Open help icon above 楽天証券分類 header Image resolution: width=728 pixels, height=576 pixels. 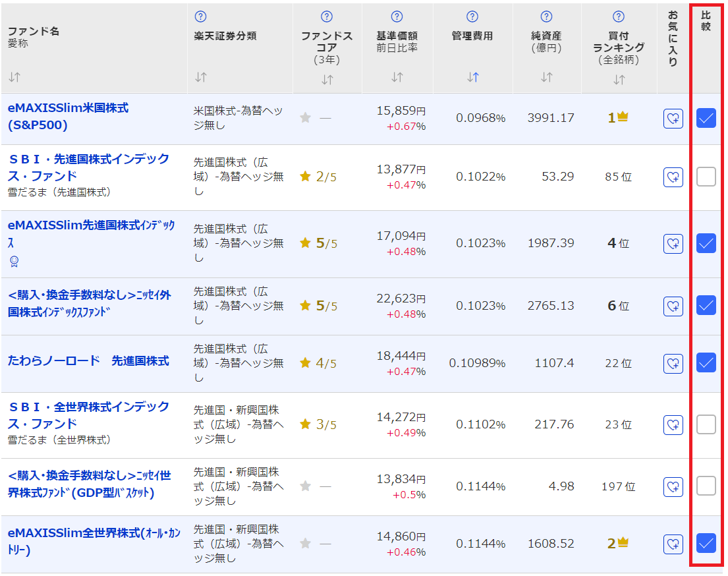click(x=200, y=16)
